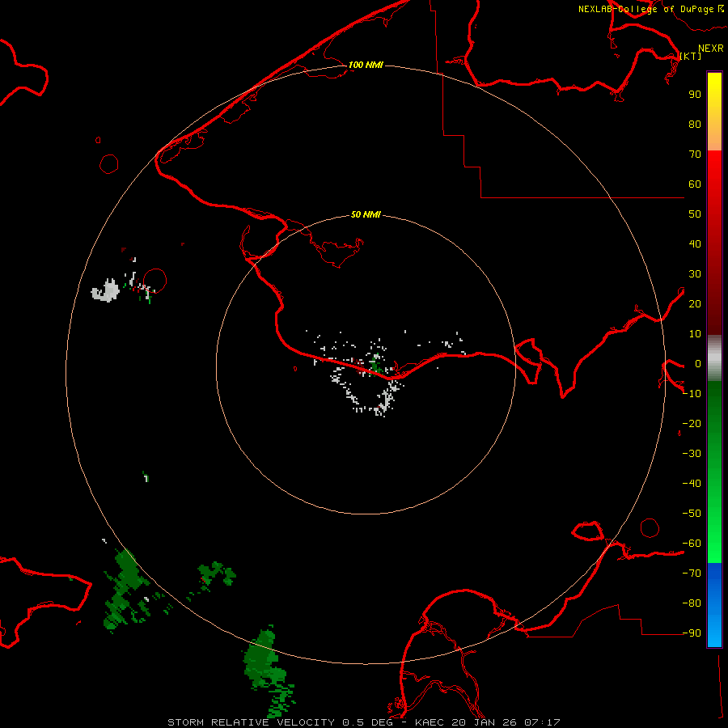The height and width of the screenshot is (728, 728).
Task: Click the -10 scale value
Action: click(692, 394)
